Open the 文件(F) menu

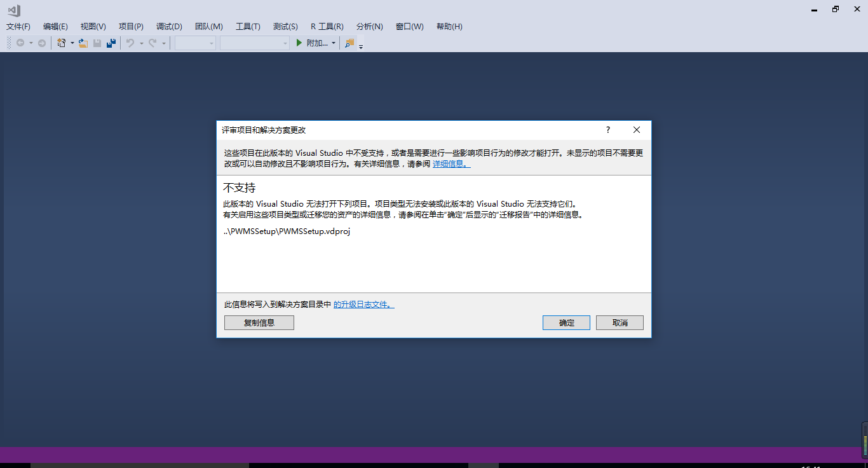click(x=18, y=27)
